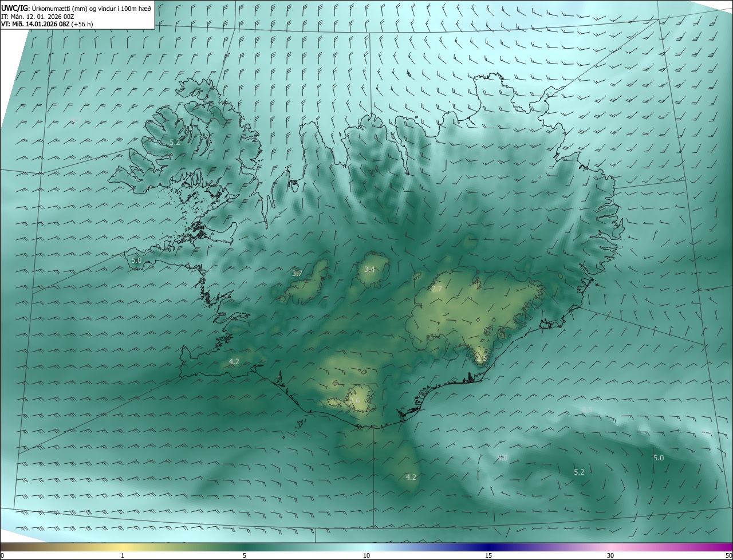This screenshot has height=560, width=733.
Task: Select the 1.6 value on the Mýrdalsjökull glacier
Action: tap(354, 401)
